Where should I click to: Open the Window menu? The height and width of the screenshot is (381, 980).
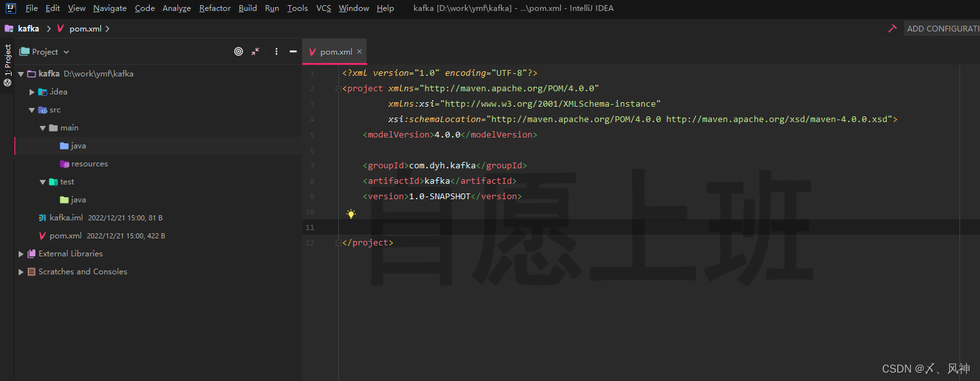(x=354, y=8)
